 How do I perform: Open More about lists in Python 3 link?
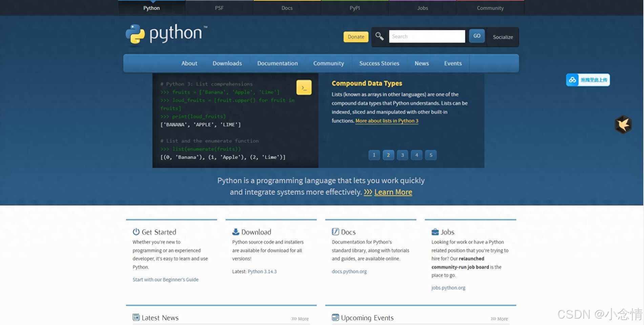coord(387,121)
